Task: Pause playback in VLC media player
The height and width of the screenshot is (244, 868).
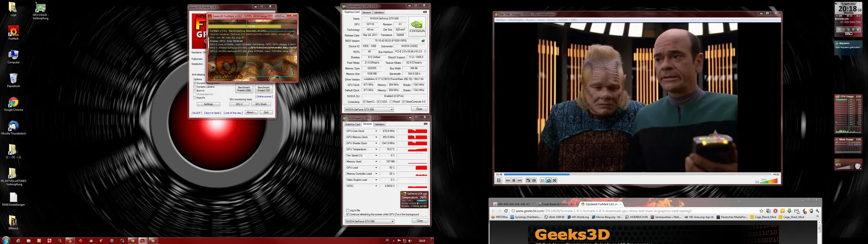Action: 499,180
